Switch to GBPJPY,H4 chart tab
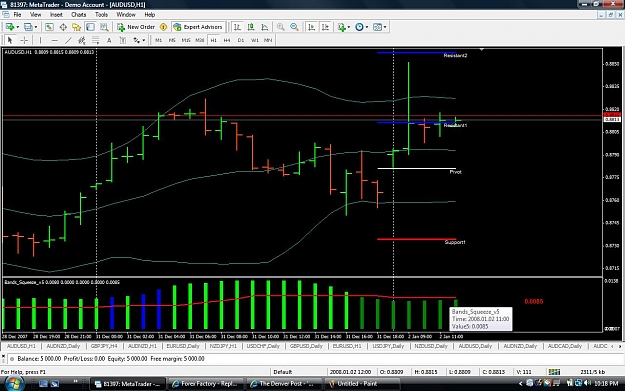This screenshot has height=391, width=625. 104,346
